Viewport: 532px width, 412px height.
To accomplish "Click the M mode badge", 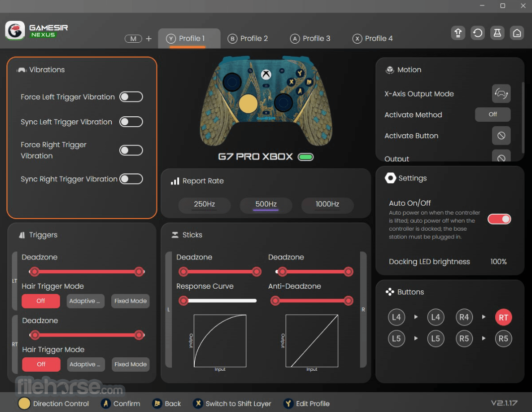I will (133, 39).
